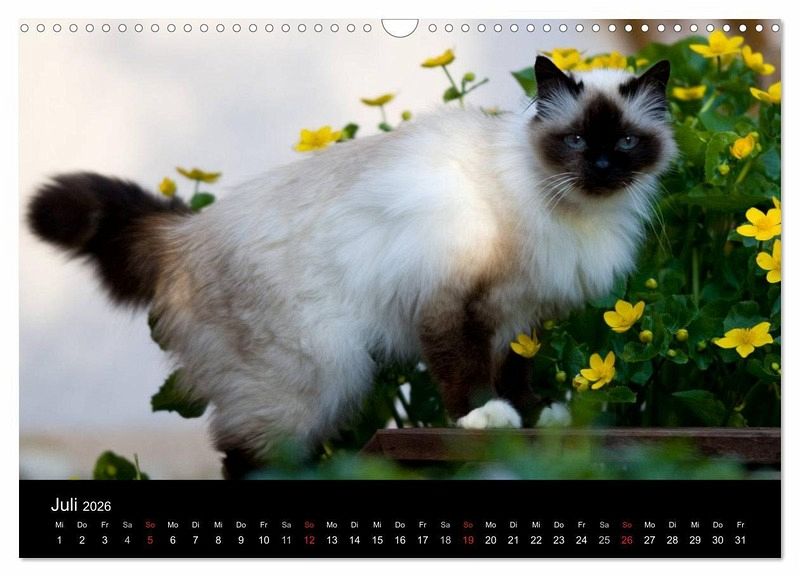800x577 pixels.
Task: Click the 'Sa' label above day 18
Action: tap(445, 524)
